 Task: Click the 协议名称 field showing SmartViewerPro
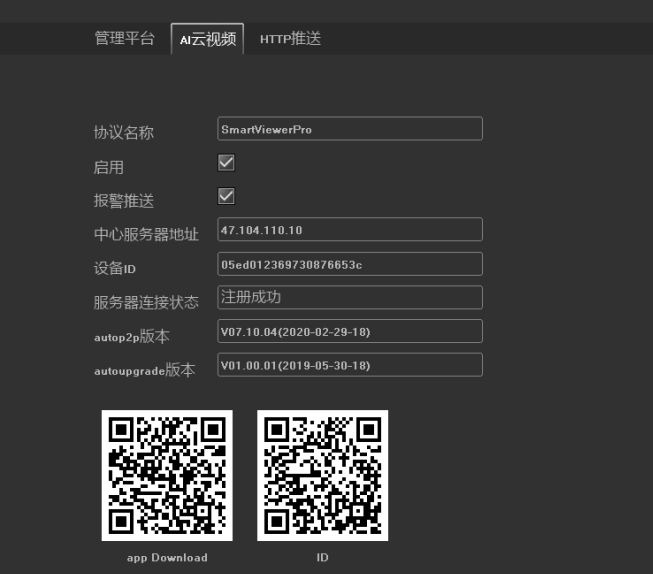(350, 129)
